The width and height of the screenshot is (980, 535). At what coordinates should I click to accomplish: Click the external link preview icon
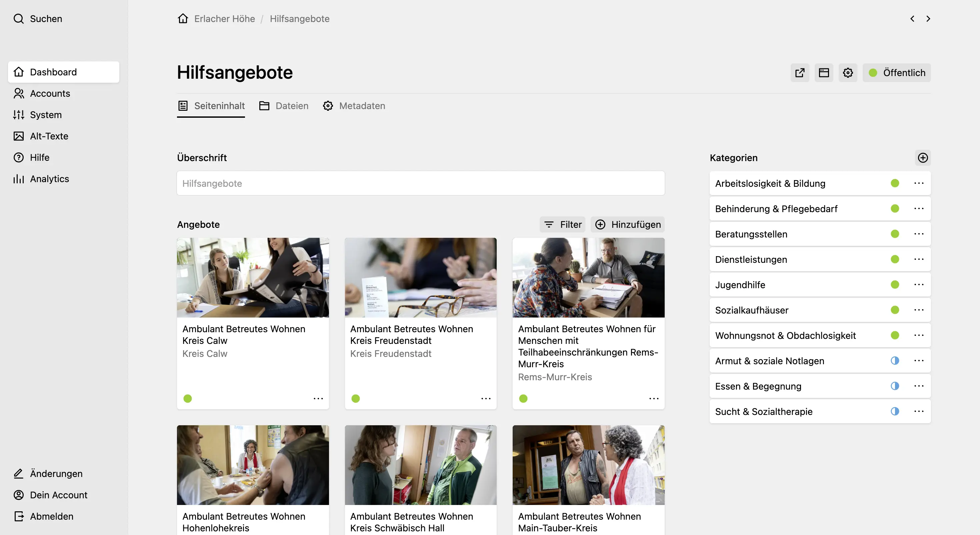[799, 72]
